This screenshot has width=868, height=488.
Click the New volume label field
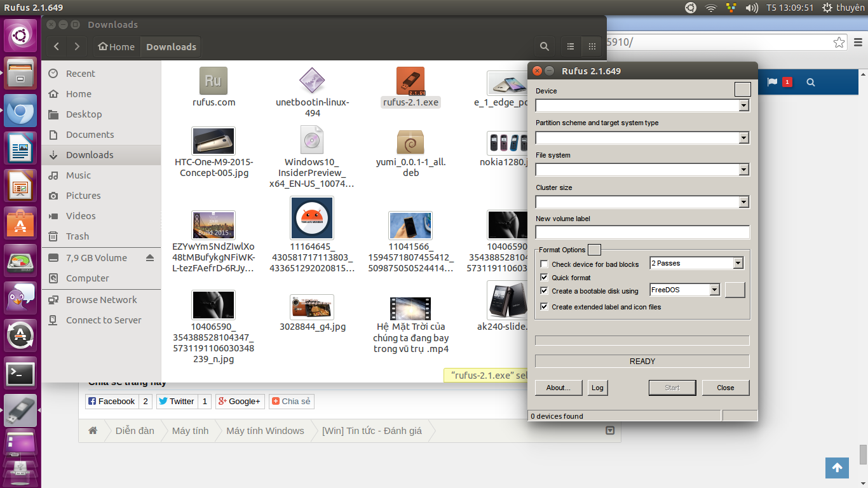pyautogui.click(x=642, y=232)
